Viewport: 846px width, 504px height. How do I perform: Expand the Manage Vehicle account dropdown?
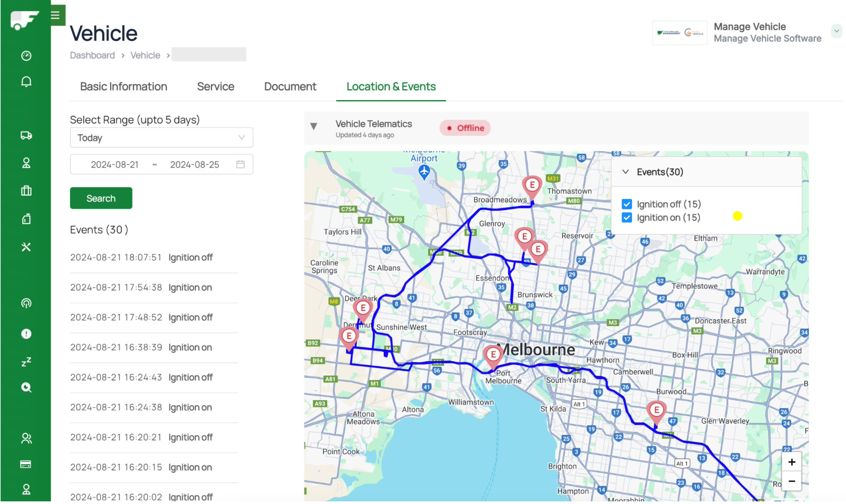[837, 31]
